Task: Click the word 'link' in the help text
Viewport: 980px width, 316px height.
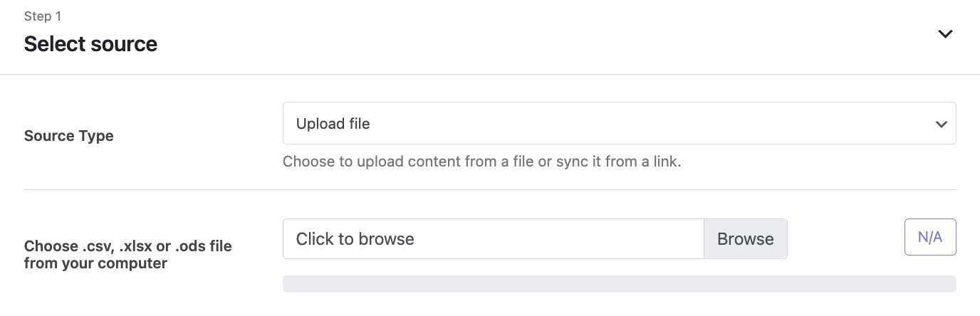Action: tap(665, 162)
